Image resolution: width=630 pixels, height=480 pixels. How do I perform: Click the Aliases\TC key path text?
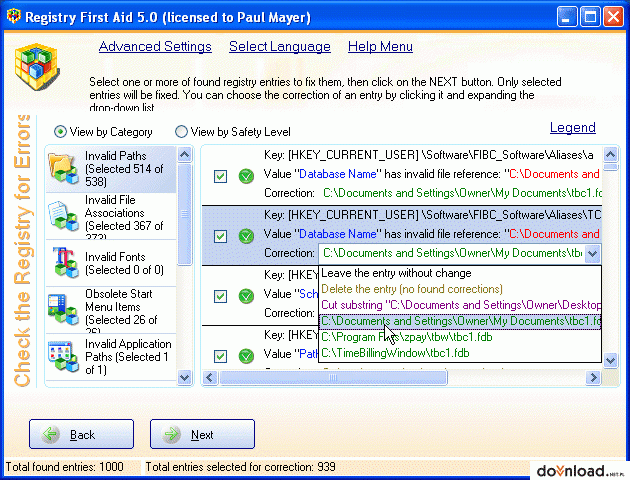click(432, 215)
